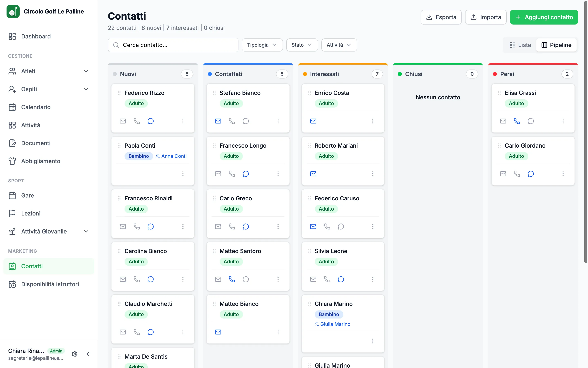The height and width of the screenshot is (368, 588).
Task: Open Calendario from the sidebar
Action: pos(49,107)
